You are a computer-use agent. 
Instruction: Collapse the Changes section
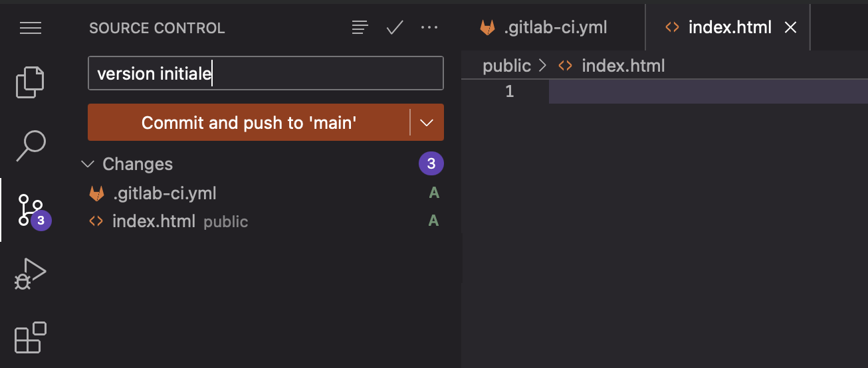pos(87,163)
